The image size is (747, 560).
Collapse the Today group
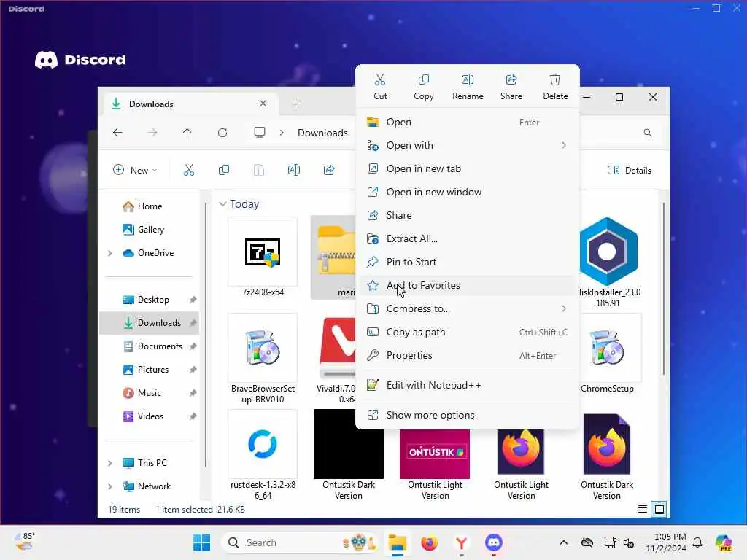(222, 204)
